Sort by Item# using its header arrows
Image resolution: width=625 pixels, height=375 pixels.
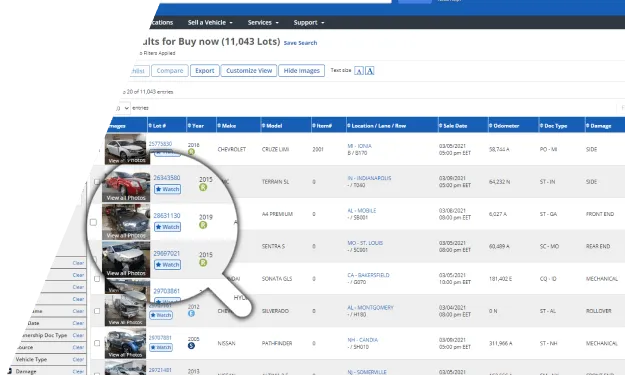click(314, 126)
